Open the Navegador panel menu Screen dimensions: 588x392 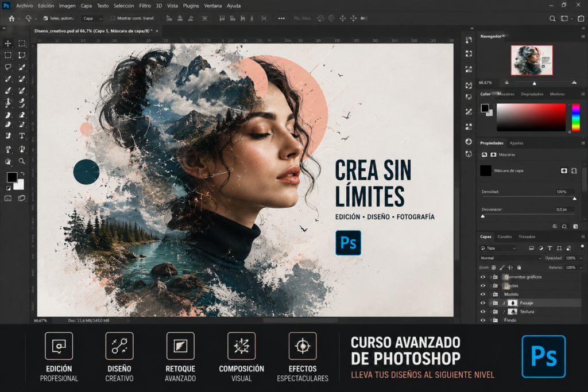583,36
